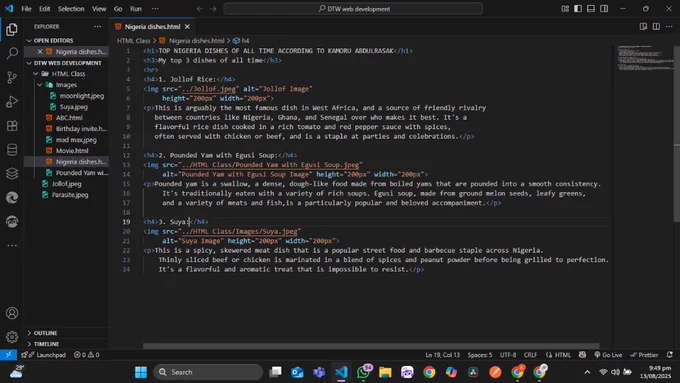The height and width of the screenshot is (383, 680).
Task: Show more menus with title bar ellipsis
Action: pos(155,9)
